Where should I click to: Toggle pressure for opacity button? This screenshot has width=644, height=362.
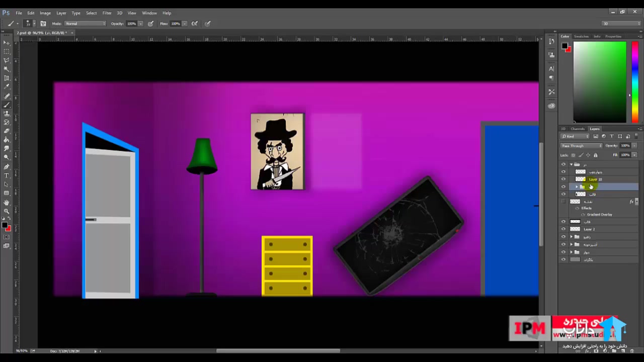(150, 24)
